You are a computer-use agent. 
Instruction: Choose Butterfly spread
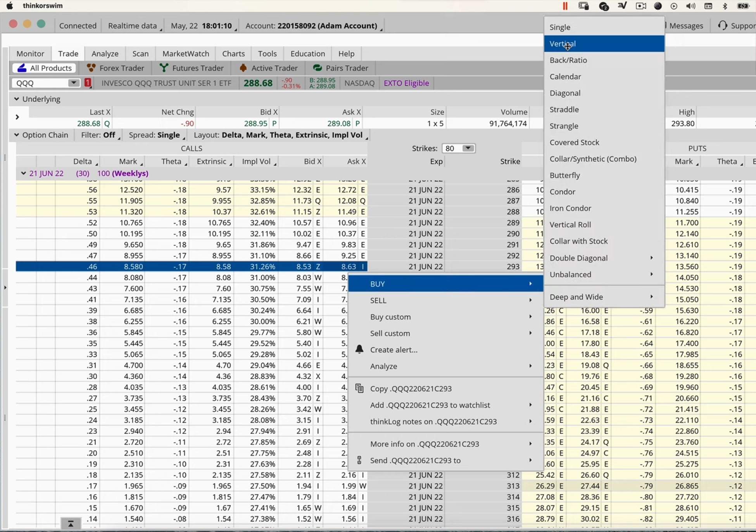[x=604, y=175]
